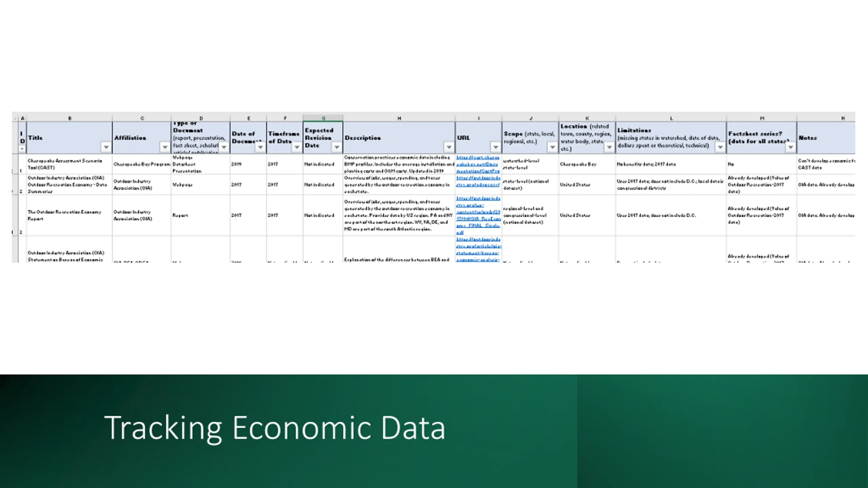Select column M header letter
Image resolution: width=868 pixels, height=488 pixels.
pos(762,118)
